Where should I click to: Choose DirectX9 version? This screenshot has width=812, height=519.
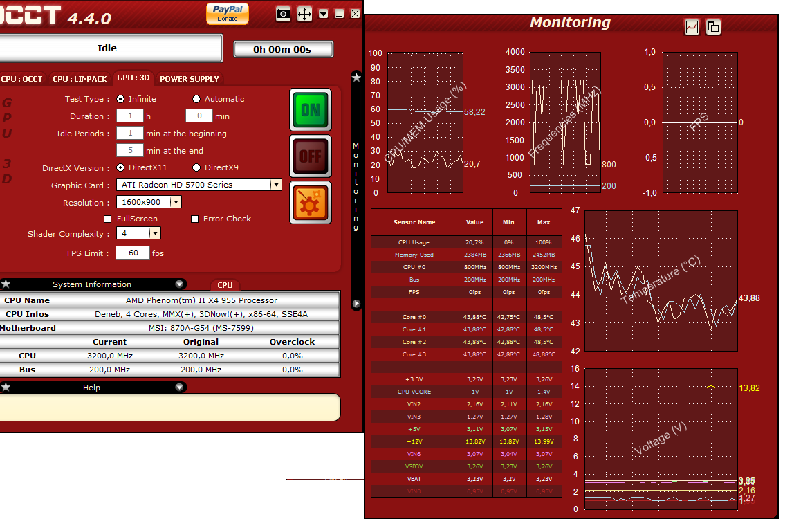pos(196,167)
